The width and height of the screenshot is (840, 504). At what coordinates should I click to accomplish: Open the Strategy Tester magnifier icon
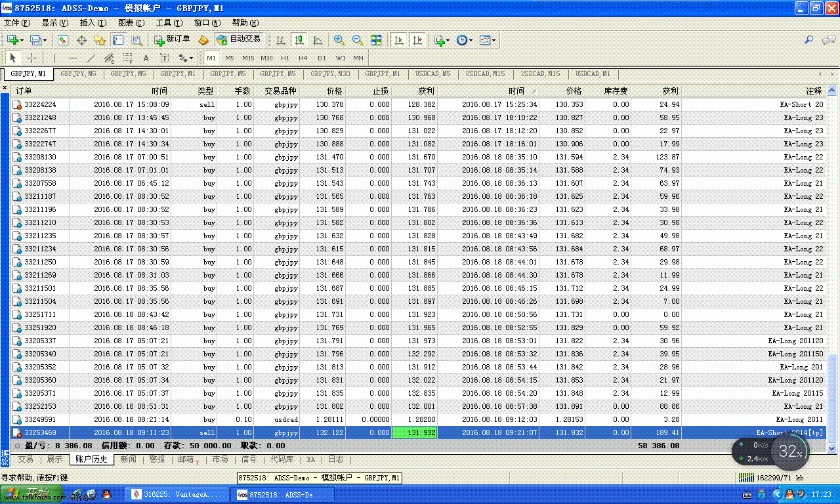pyautogui.click(x=136, y=40)
